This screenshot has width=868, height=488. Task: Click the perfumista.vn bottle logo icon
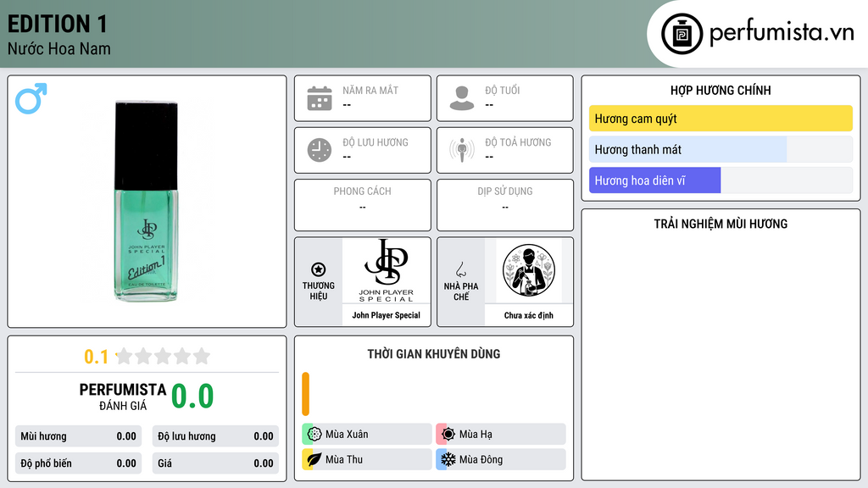click(682, 34)
